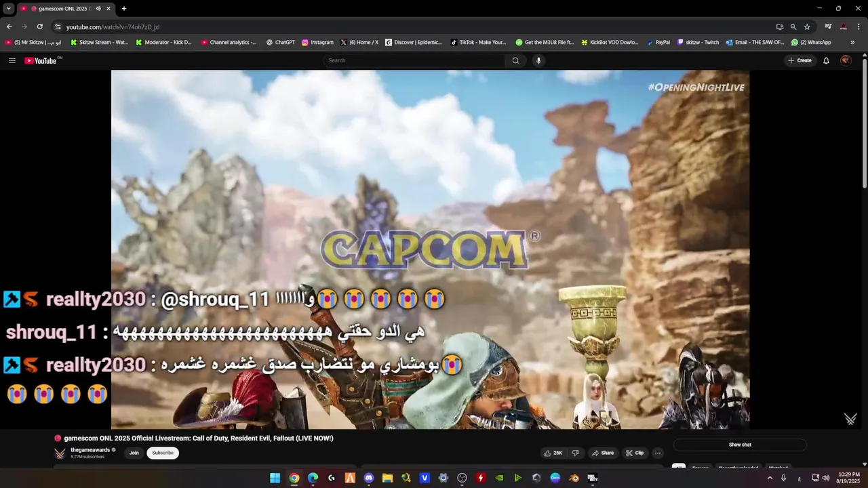Open the Skitzw Stream Kick bookmark
Screen dimensions: 868x488
[x=98, y=42]
